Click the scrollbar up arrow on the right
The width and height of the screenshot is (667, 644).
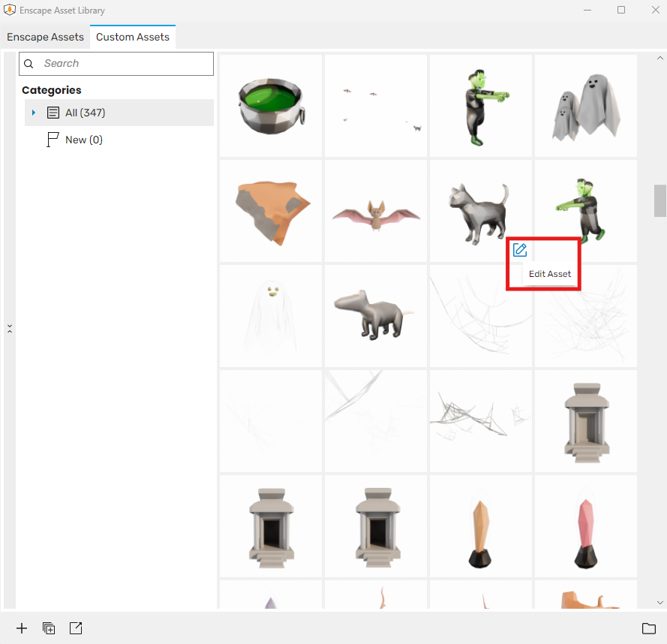point(660,56)
